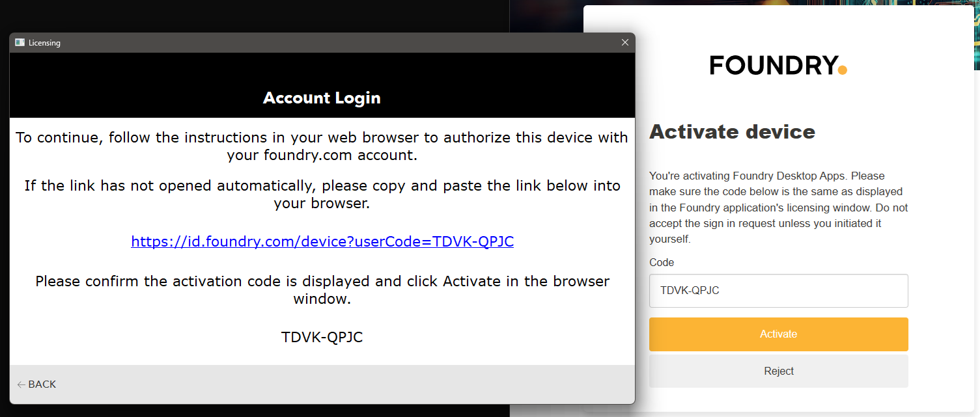Image resolution: width=980 pixels, height=417 pixels.
Task: Click the Foundry Desktop Apps warning paragraph
Action: point(778,208)
